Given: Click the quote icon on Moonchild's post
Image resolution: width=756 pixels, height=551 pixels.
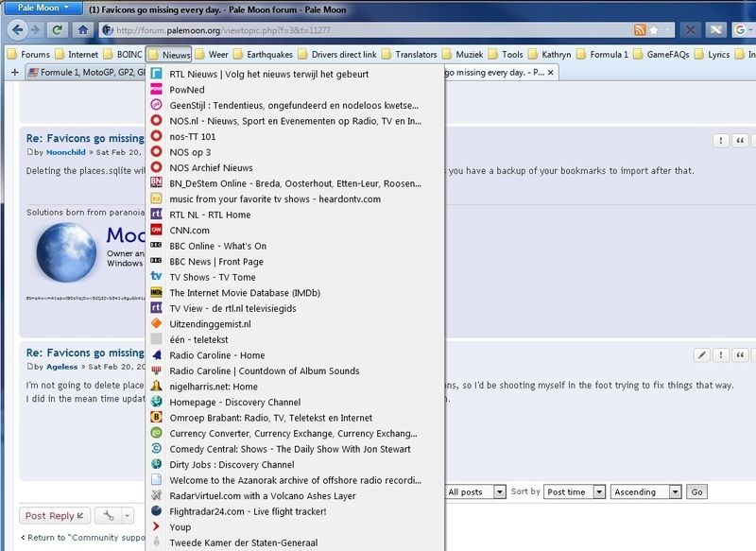Looking at the screenshot, I should pyautogui.click(x=740, y=140).
